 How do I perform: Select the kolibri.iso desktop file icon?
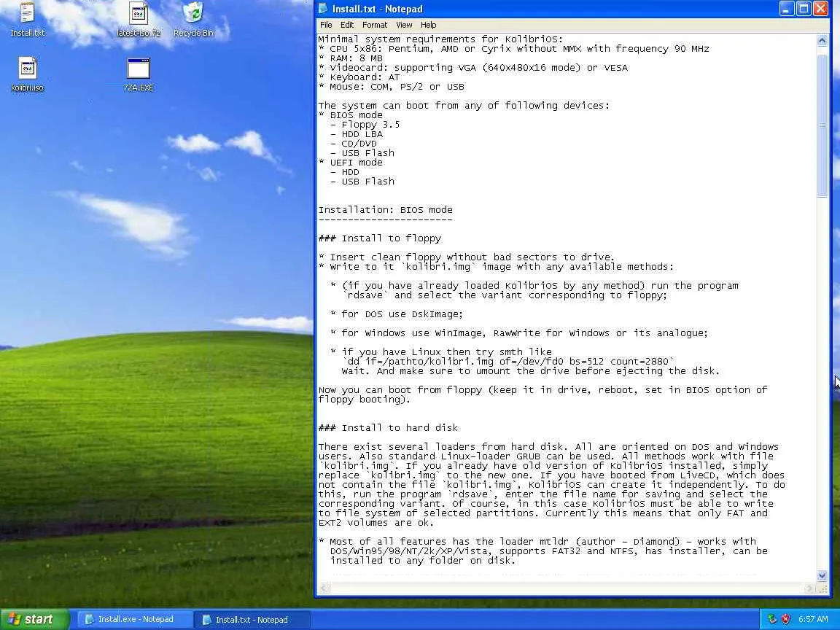pyautogui.click(x=27, y=74)
